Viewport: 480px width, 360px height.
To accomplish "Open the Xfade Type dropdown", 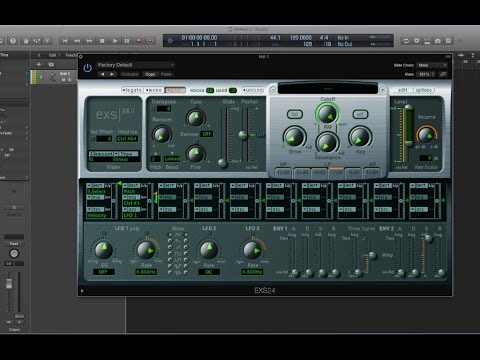I will click(126, 154).
